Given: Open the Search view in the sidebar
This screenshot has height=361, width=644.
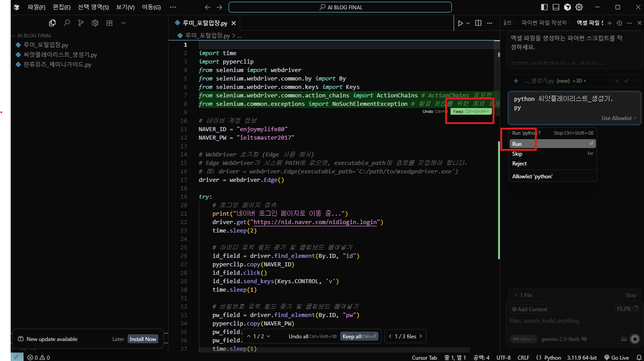Looking at the screenshot, I should click(x=67, y=23).
